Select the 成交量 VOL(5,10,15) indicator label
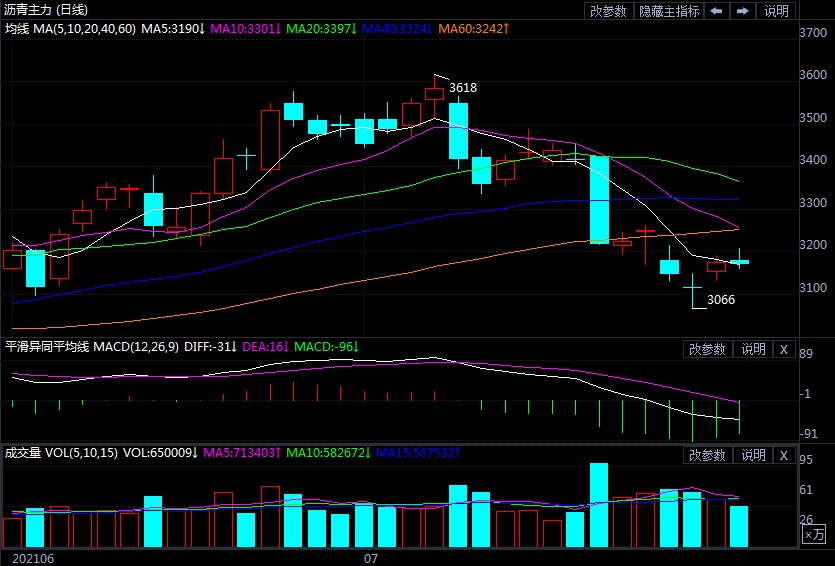This screenshot has width=835, height=566. coord(61,454)
